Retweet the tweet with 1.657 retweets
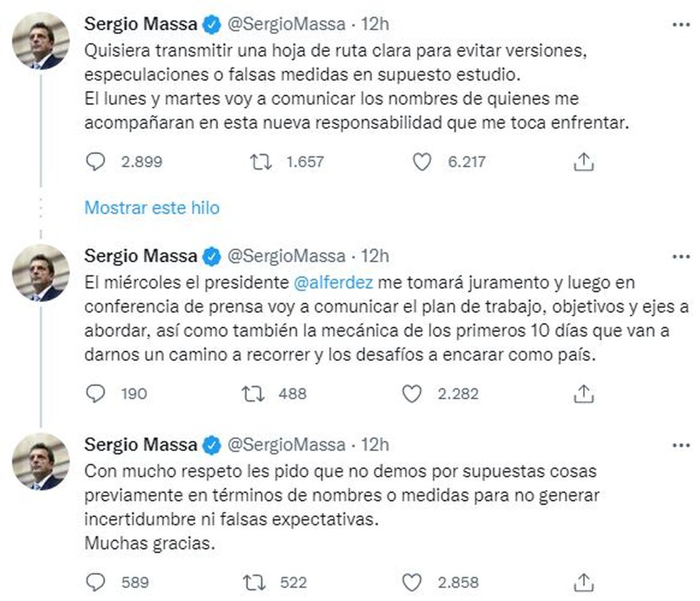700x601 pixels. 261,161
